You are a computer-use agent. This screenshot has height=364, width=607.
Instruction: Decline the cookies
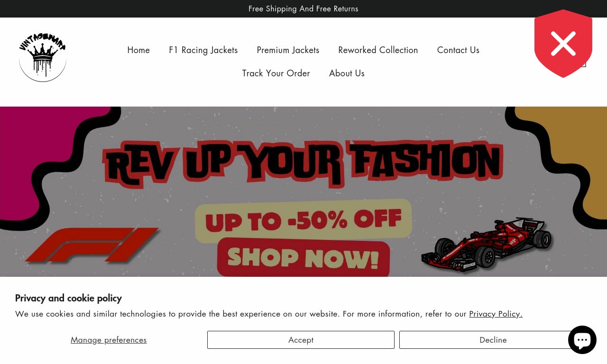click(x=493, y=340)
